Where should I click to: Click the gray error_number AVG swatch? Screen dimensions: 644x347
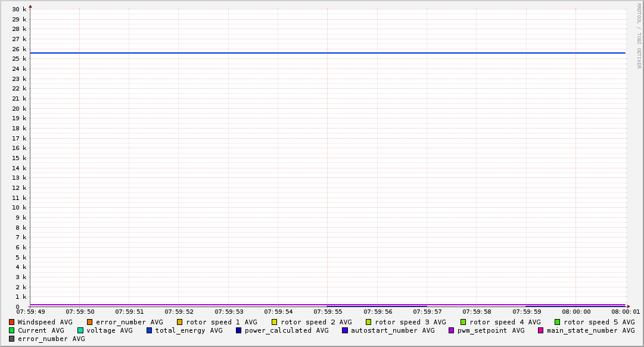[x=11, y=339]
